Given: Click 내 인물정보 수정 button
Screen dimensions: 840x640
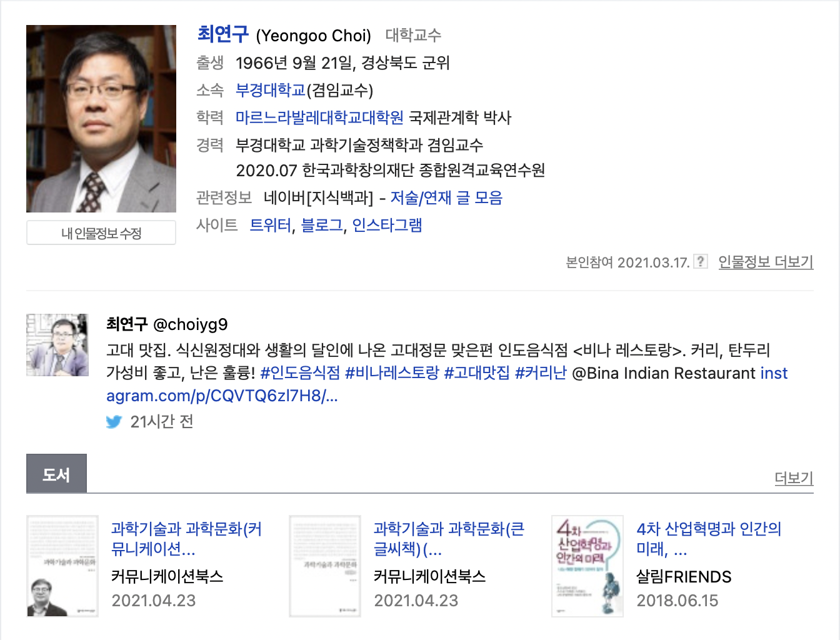Looking at the screenshot, I should (x=101, y=233).
